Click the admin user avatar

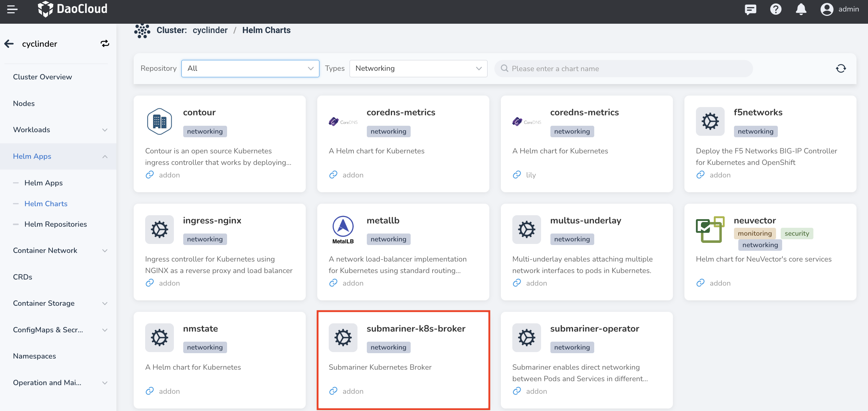tap(827, 9)
